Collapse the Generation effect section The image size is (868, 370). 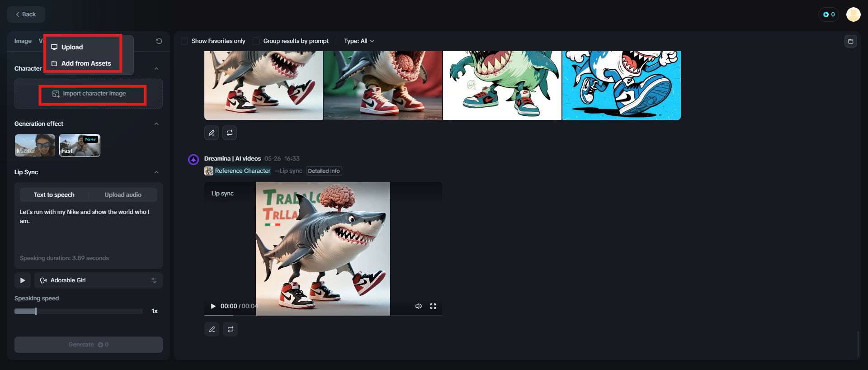(156, 124)
